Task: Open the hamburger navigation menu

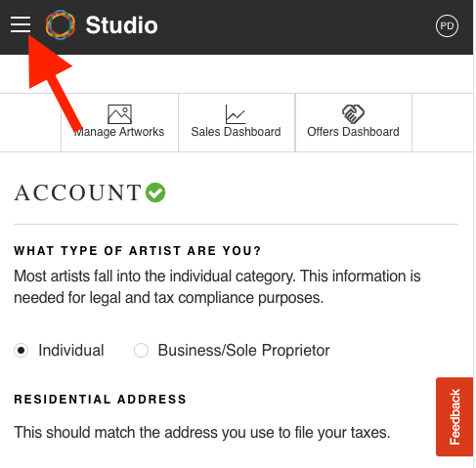Action: coord(21,24)
